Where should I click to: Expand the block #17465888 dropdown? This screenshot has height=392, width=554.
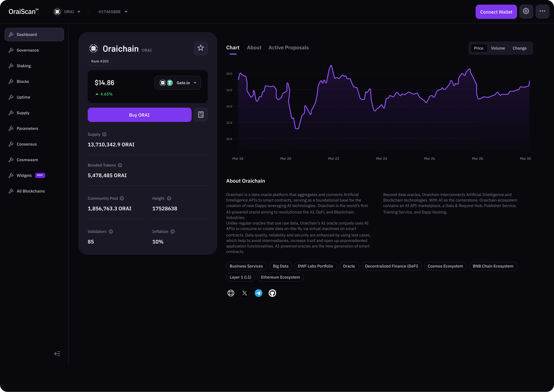[x=113, y=12]
